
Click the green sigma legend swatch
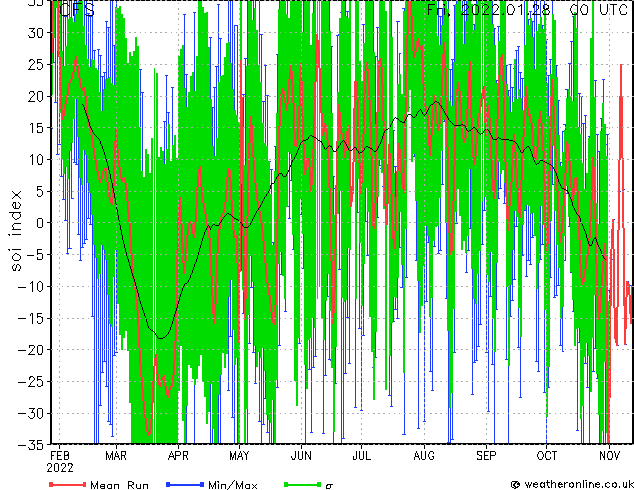click(302, 484)
